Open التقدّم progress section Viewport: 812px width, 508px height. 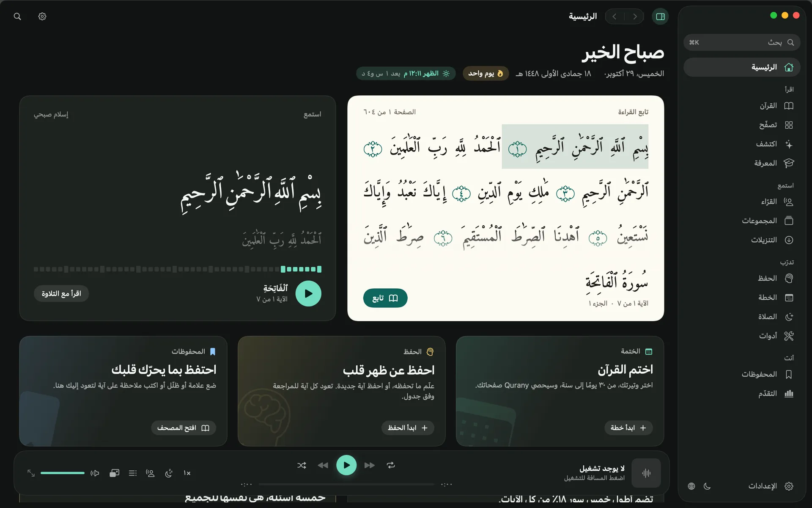[x=741, y=393]
